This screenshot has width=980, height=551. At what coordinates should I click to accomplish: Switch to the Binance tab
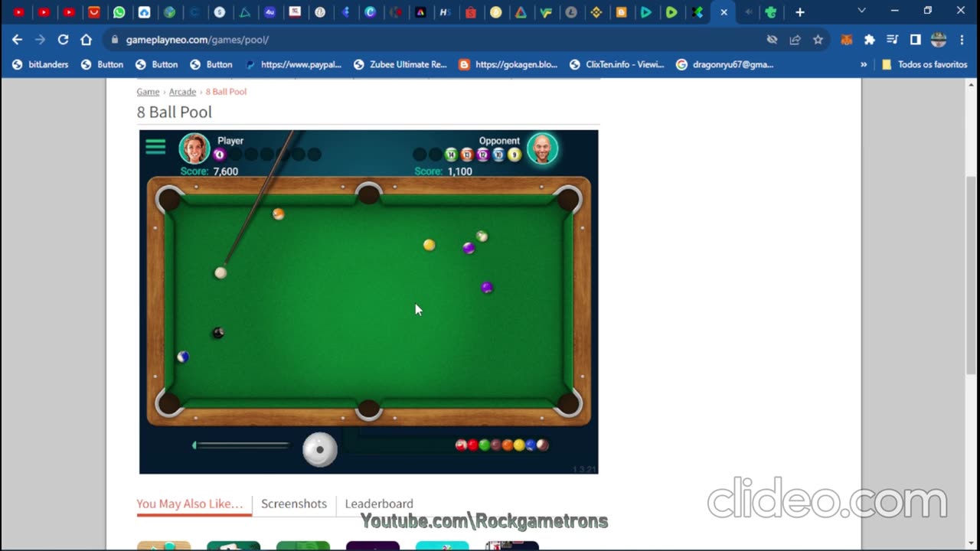(x=596, y=12)
